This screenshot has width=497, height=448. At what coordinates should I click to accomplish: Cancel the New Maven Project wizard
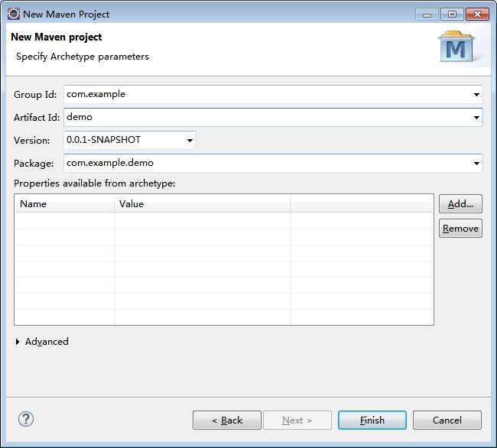pos(447,420)
